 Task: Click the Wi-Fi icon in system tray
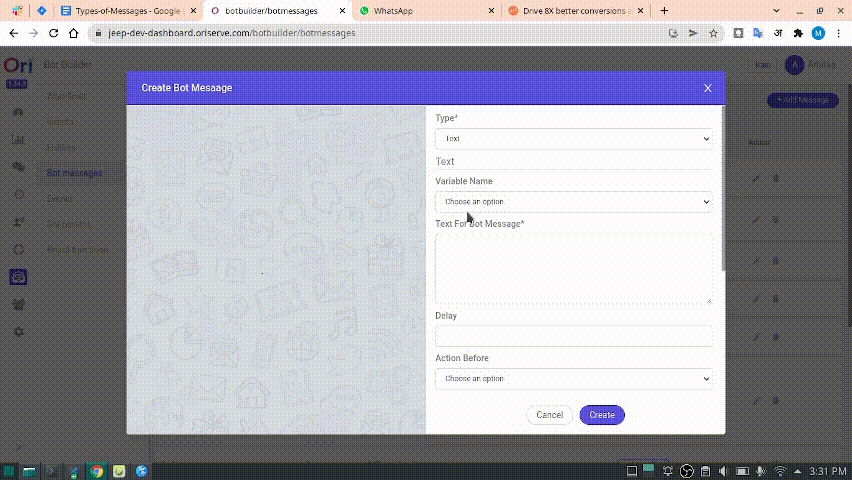[780, 471]
